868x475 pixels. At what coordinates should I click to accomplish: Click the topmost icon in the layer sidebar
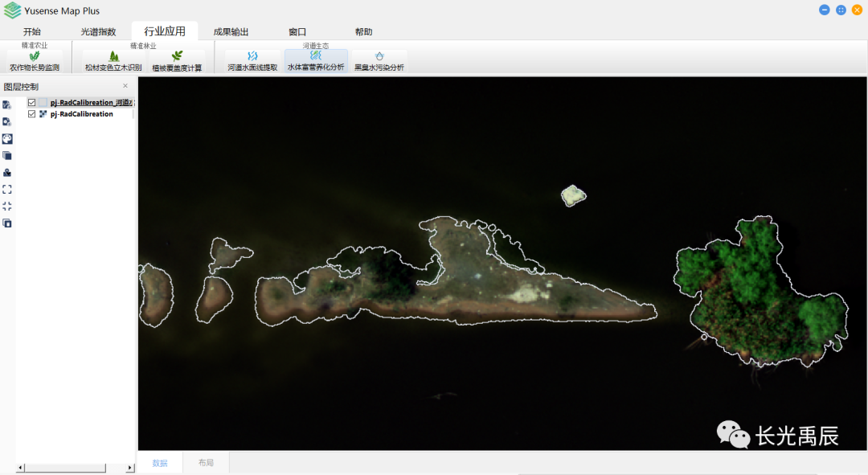pyautogui.click(x=7, y=105)
